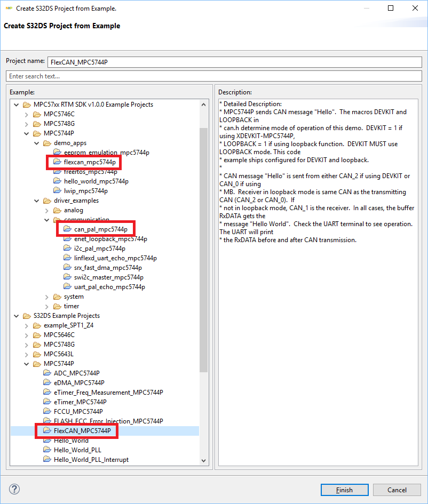Click scroll down arrow in Example list

coord(203,461)
